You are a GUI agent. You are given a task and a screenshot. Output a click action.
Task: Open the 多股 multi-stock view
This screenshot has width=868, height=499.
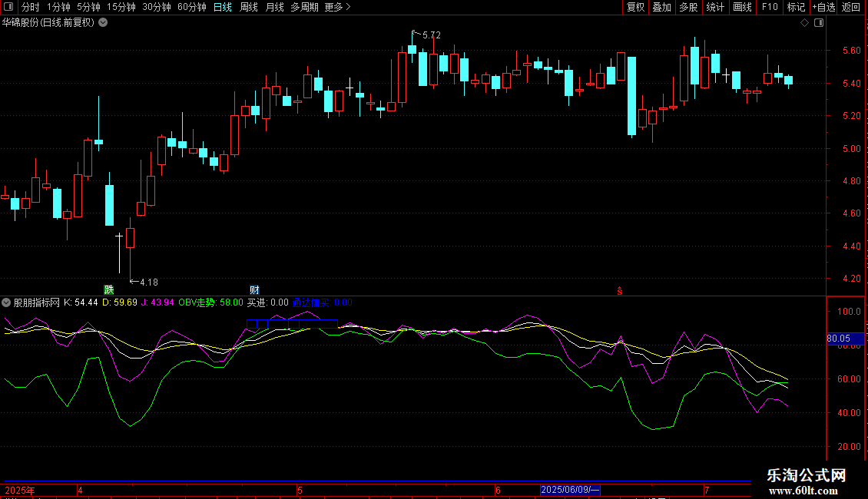pos(688,7)
